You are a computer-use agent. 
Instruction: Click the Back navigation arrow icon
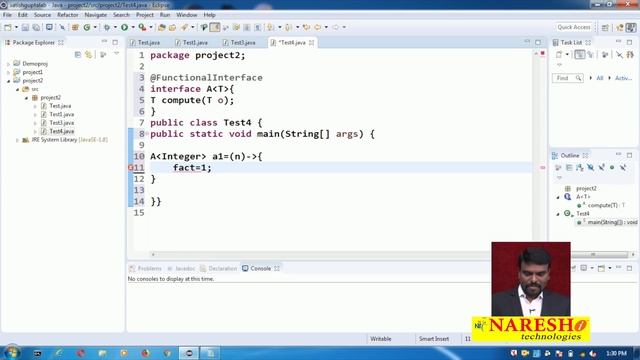pyautogui.click(x=318, y=27)
